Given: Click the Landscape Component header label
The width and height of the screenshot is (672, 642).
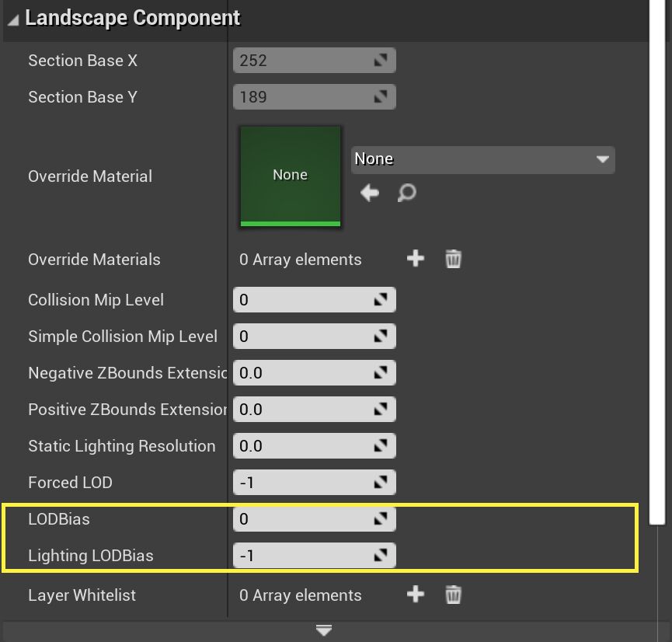Looking at the screenshot, I should [x=132, y=17].
